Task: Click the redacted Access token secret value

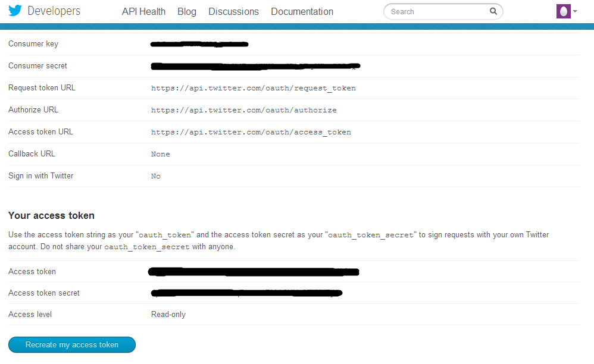Action: [x=246, y=293]
